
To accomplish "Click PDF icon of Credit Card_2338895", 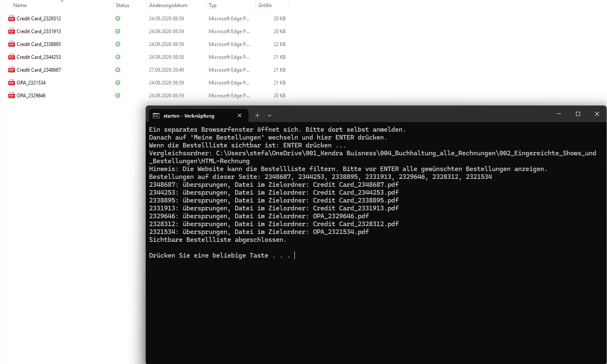I will [x=12, y=44].
